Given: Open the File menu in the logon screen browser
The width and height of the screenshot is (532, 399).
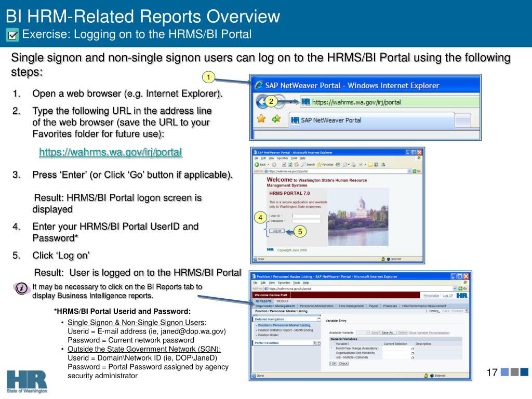Looking at the screenshot, I should coord(256,158).
